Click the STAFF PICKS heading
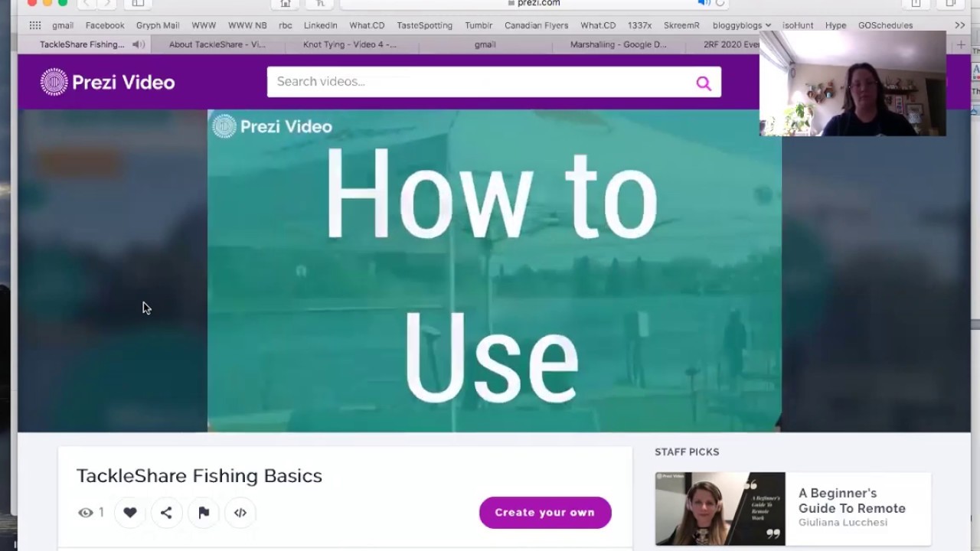The width and height of the screenshot is (980, 551). click(687, 452)
